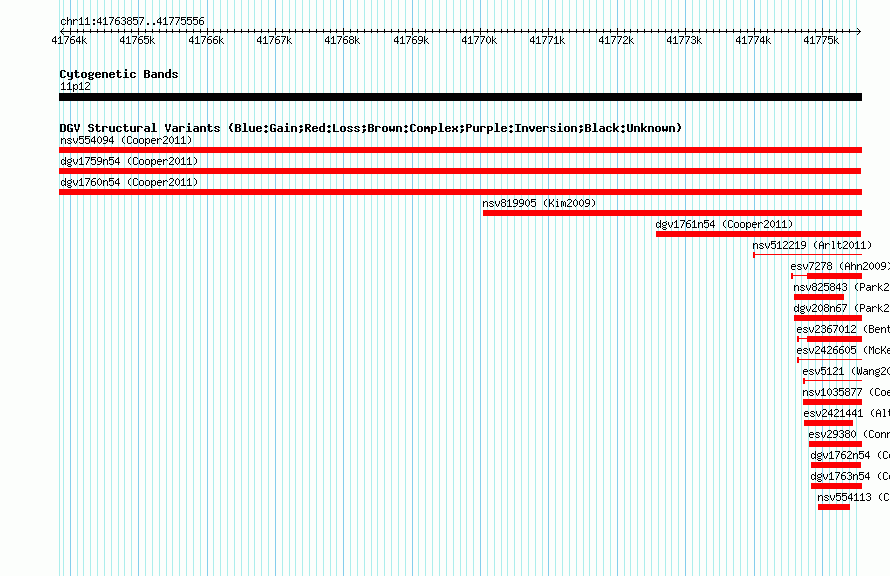Image resolution: width=890 pixels, height=576 pixels.
Task: Click the red bar under esv29380
Action: [836, 444]
